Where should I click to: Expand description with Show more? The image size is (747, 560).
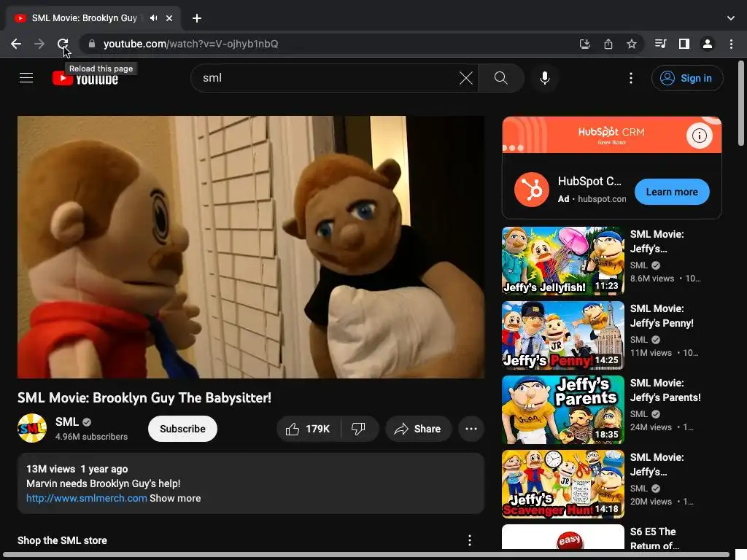[x=175, y=498]
